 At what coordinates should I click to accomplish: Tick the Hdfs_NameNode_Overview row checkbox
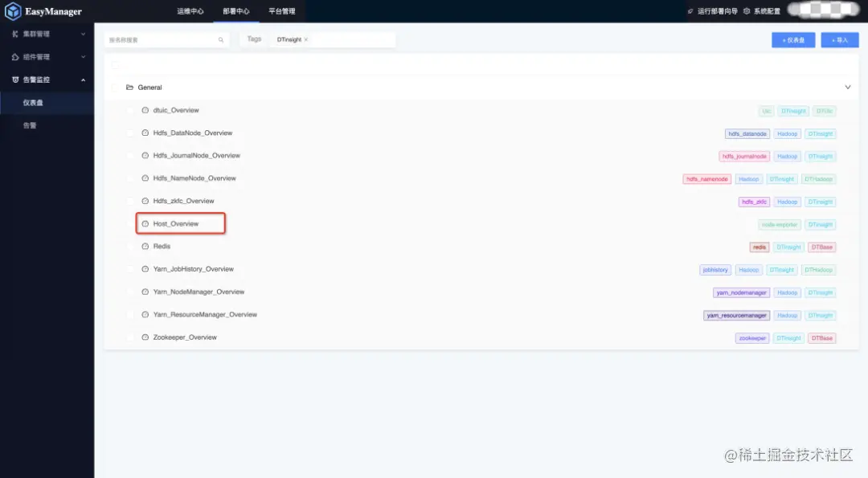coord(130,178)
